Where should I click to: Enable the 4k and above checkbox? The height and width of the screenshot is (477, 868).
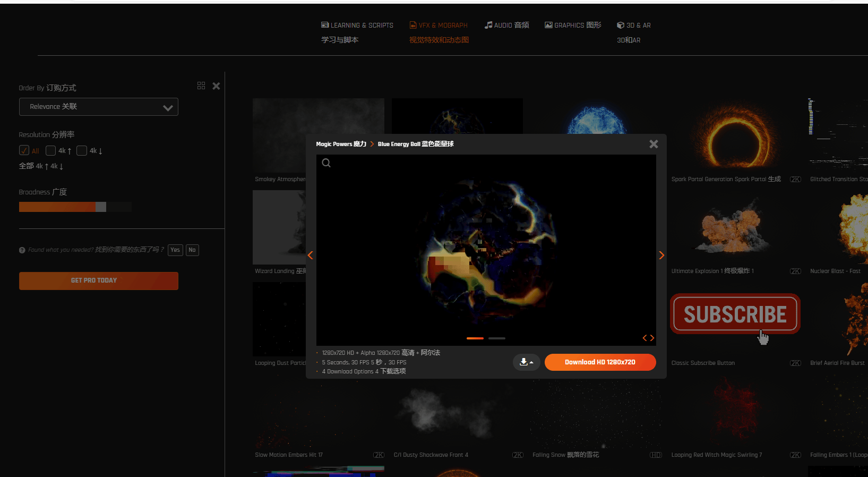pos(51,151)
